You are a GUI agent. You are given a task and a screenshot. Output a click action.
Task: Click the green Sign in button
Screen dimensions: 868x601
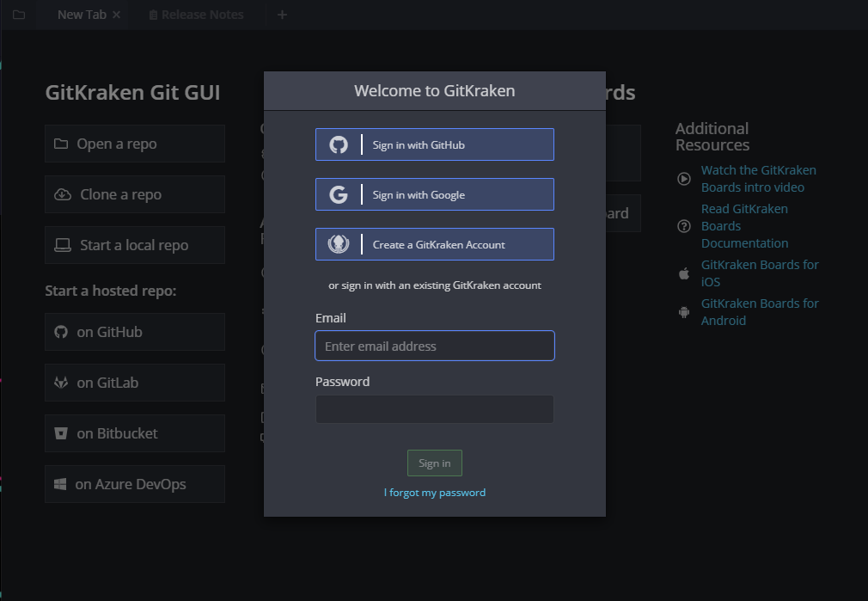point(435,463)
